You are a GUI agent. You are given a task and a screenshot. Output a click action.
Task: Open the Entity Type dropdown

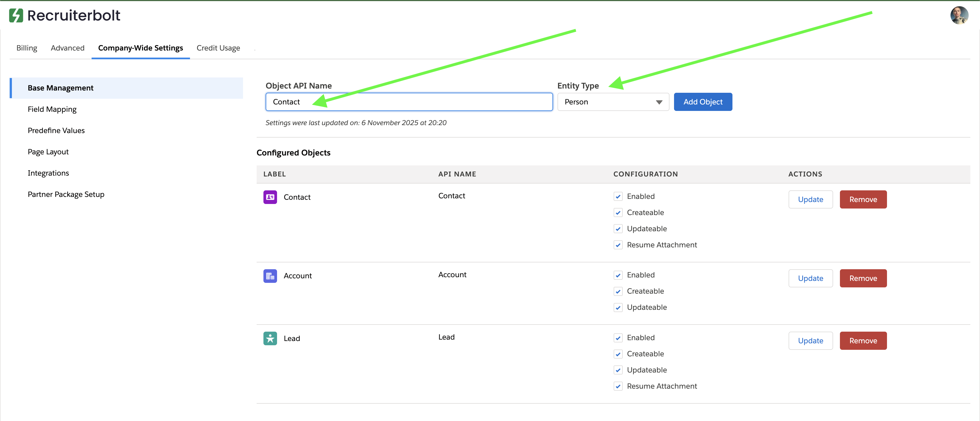(612, 102)
